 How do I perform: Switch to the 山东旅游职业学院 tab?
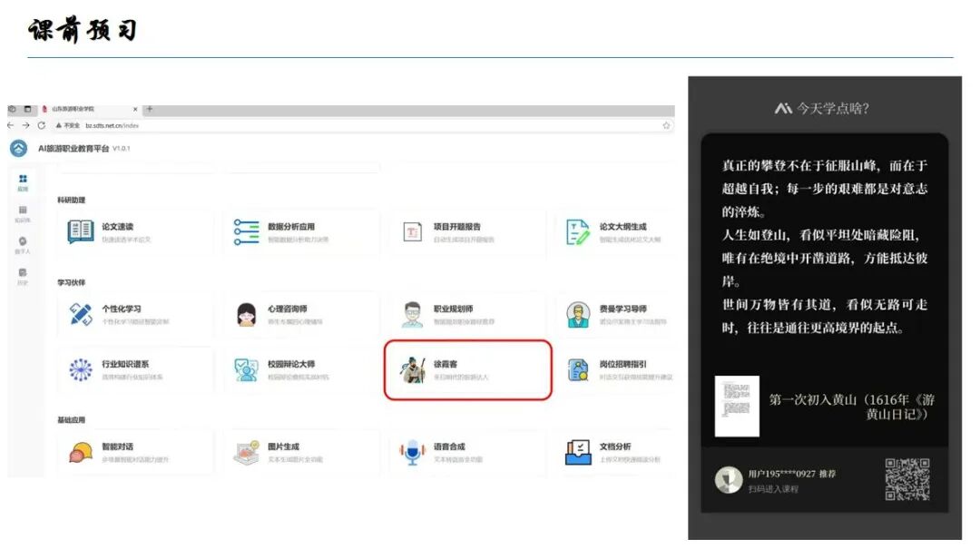[89, 109]
